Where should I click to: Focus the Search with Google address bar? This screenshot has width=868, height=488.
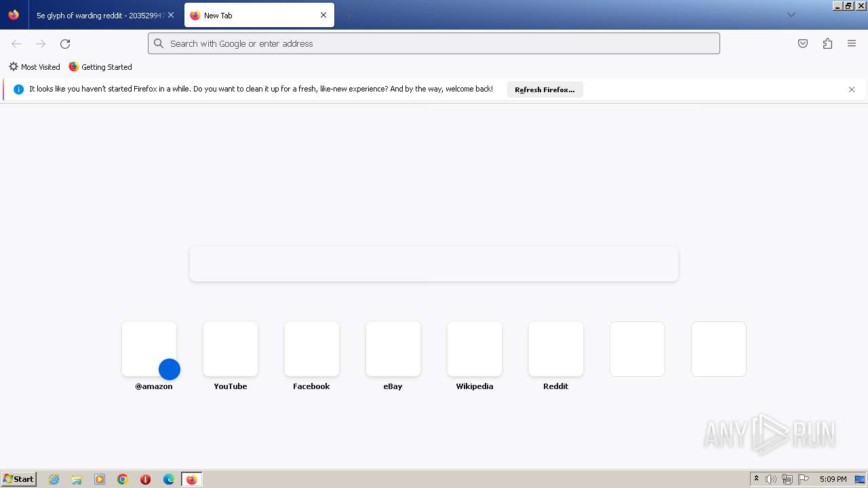coord(434,43)
